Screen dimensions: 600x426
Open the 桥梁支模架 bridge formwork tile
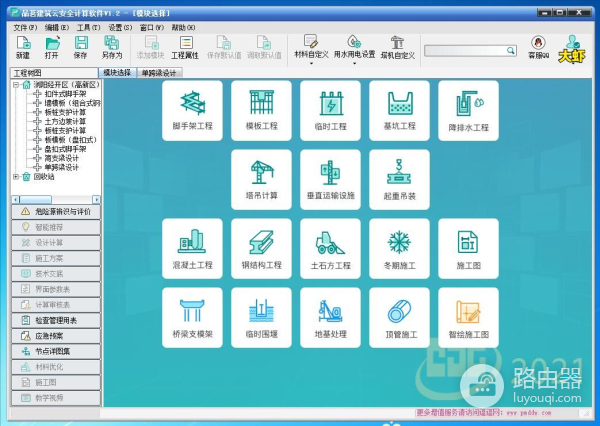tap(192, 318)
